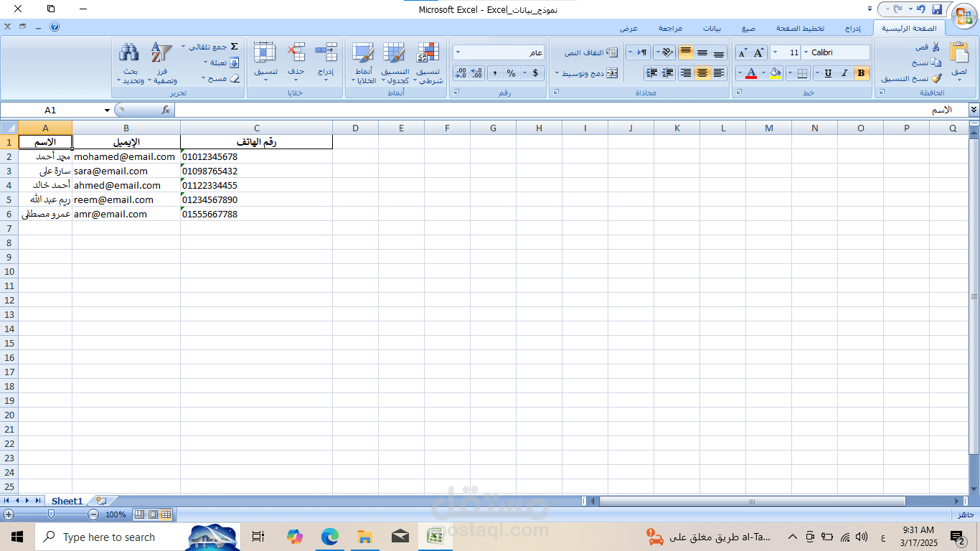Screen dimensions: 980x551
Task: Decrease font size with the small A
Action: pyautogui.click(x=743, y=52)
